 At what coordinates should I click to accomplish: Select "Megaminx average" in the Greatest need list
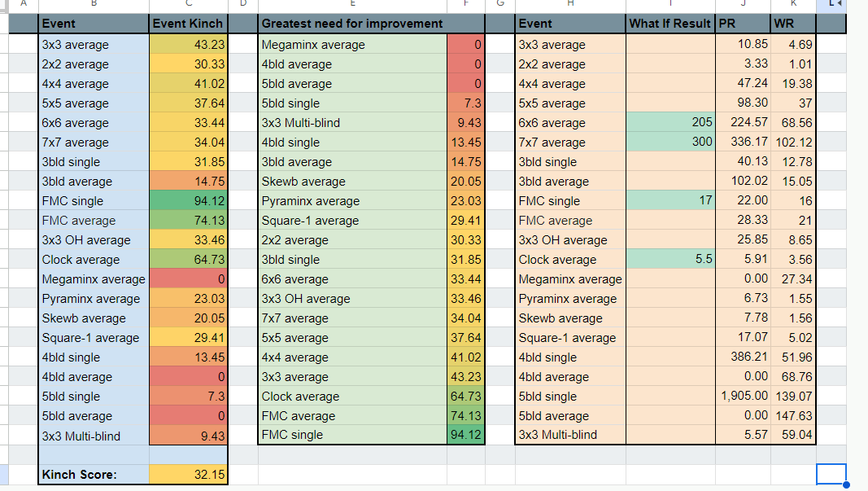point(352,44)
